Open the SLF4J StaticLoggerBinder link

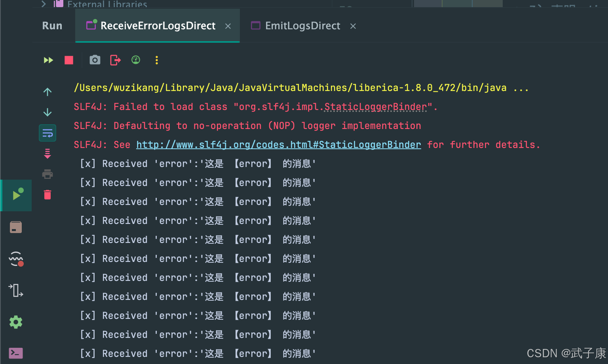[x=278, y=144]
